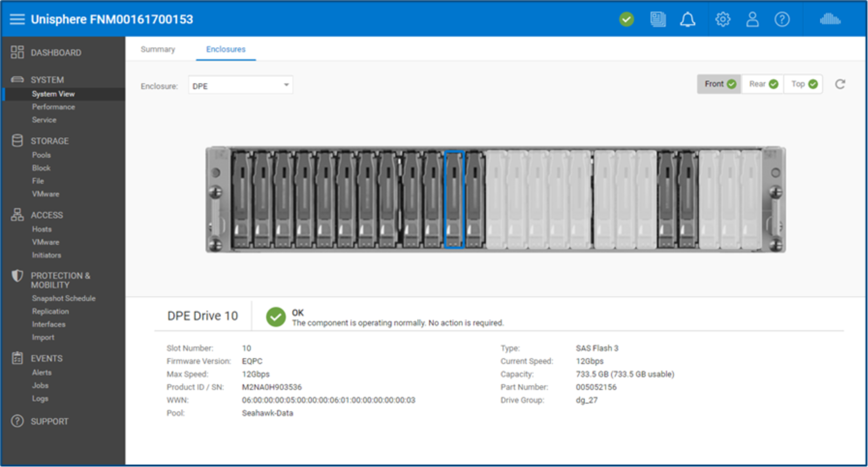The width and height of the screenshot is (868, 467).
Task: Switch to Top enclosure view
Action: [804, 84]
